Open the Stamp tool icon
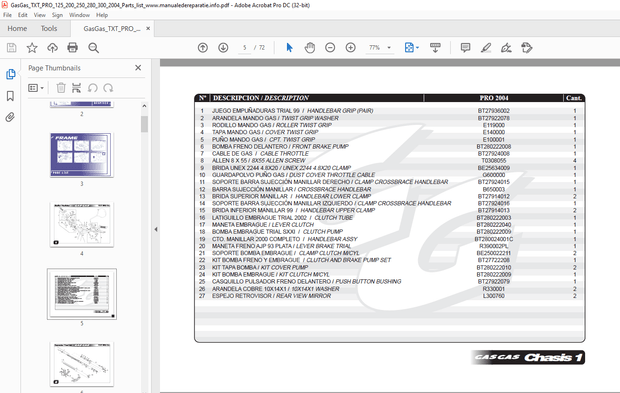The image size is (620, 393). point(527,48)
